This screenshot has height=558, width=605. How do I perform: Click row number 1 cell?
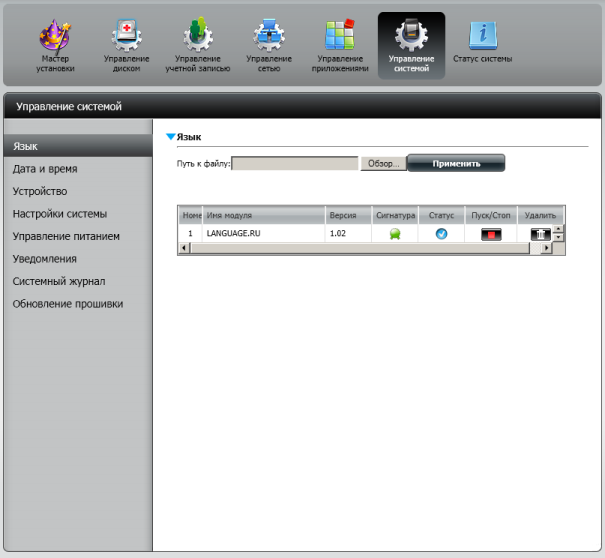point(190,233)
